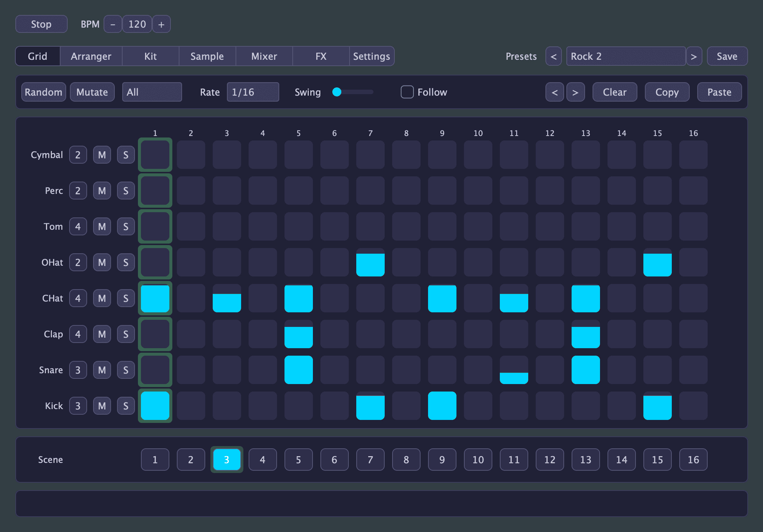Mute the Clap track
Screen dimensions: 763x532
(x=102, y=334)
